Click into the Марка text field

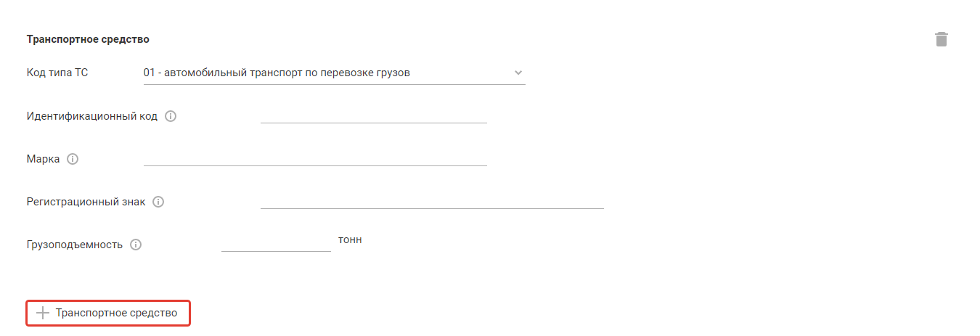click(x=315, y=157)
